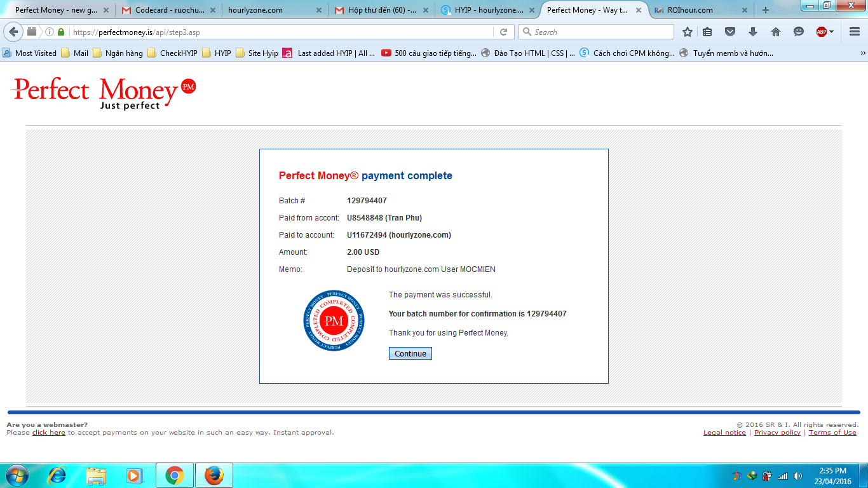
Task: Click the amount '2.00 USD'
Action: click(363, 252)
